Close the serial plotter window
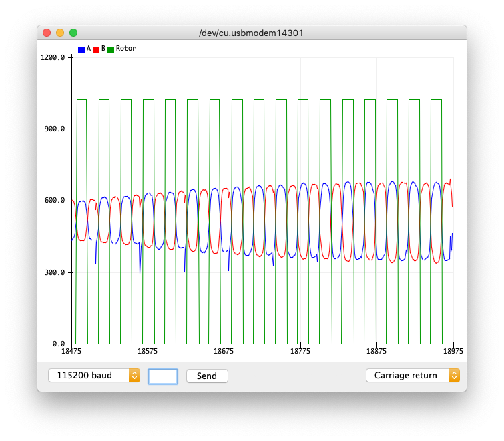This screenshot has height=441, width=504. pyautogui.click(x=47, y=33)
